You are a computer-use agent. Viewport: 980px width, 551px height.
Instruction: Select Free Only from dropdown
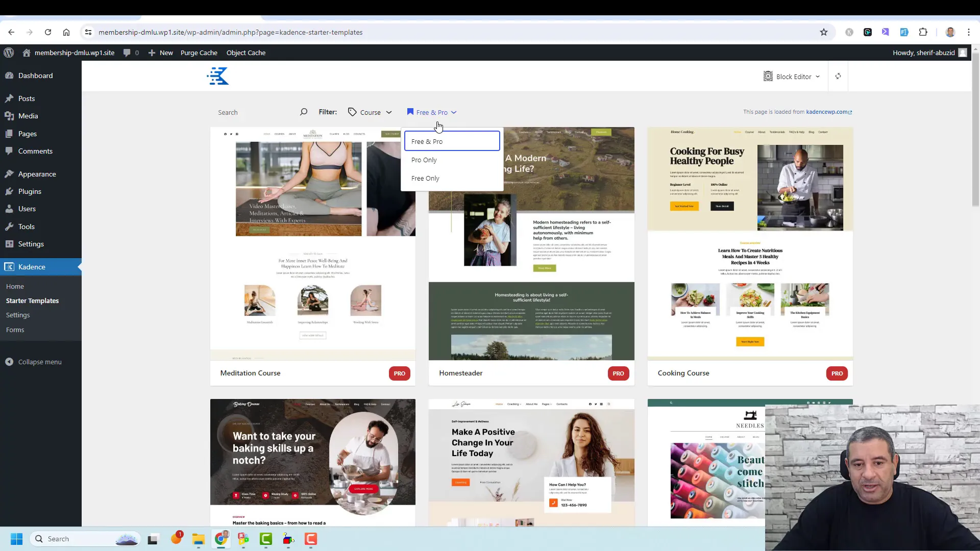pyautogui.click(x=425, y=178)
